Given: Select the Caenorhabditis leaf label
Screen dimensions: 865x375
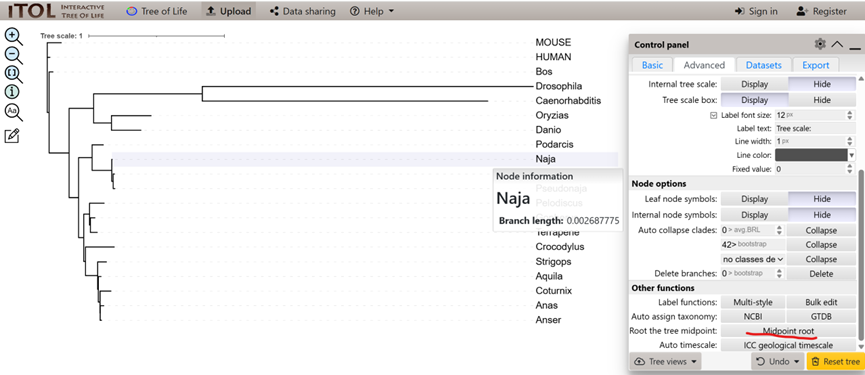Looking at the screenshot, I should pyautogui.click(x=568, y=101).
